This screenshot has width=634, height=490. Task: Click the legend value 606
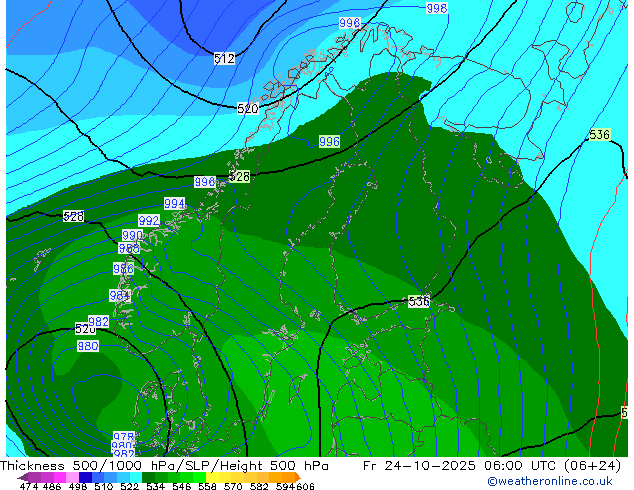tap(305, 486)
